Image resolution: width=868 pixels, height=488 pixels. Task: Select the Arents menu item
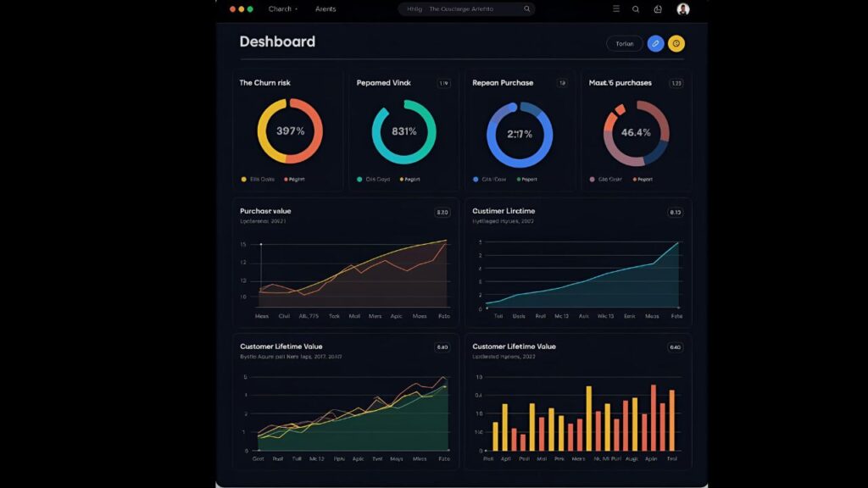point(325,8)
